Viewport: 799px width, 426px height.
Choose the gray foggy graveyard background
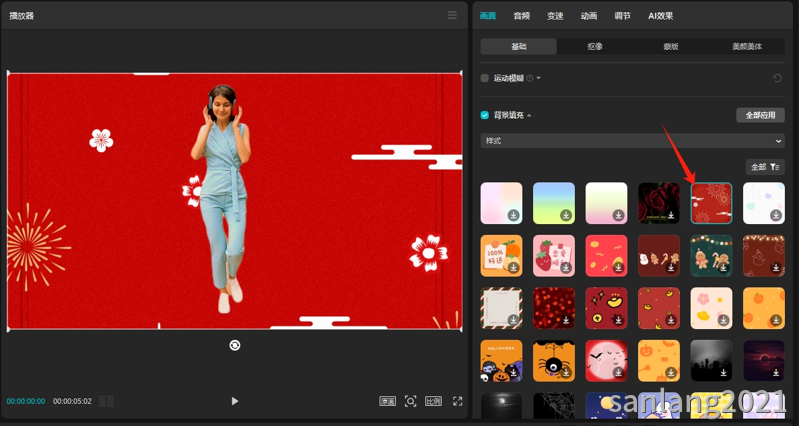(x=711, y=361)
